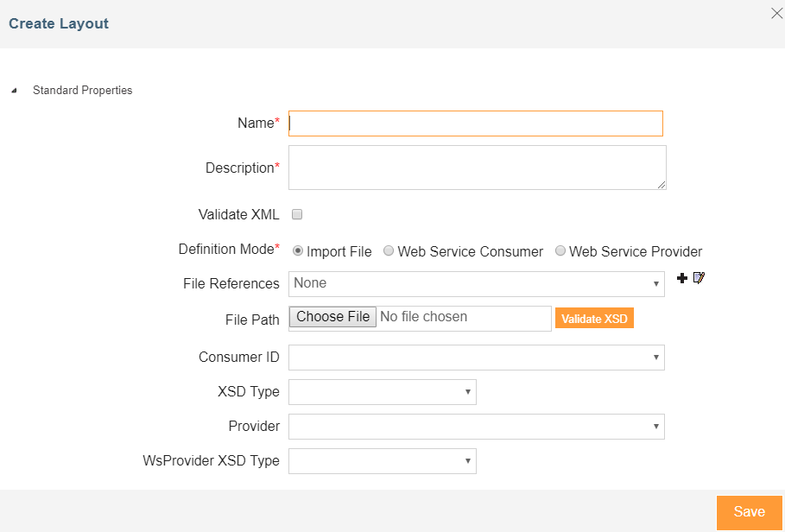Image resolution: width=785 pixels, height=532 pixels.
Task: Click the plus icon beside File References
Action: tap(682, 278)
